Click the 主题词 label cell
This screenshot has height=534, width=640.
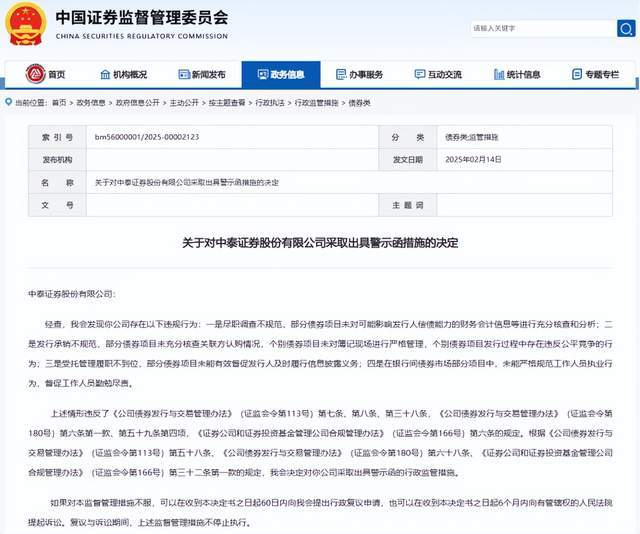point(408,205)
